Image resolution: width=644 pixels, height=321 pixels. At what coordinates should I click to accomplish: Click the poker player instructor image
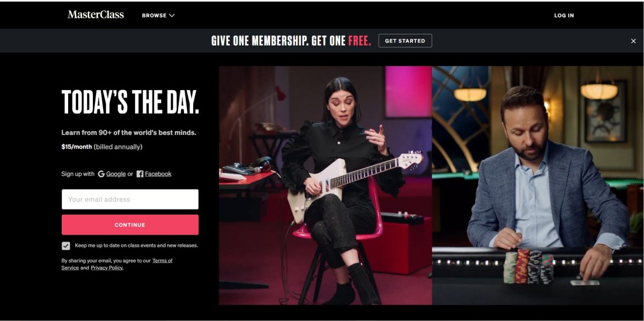(x=538, y=185)
